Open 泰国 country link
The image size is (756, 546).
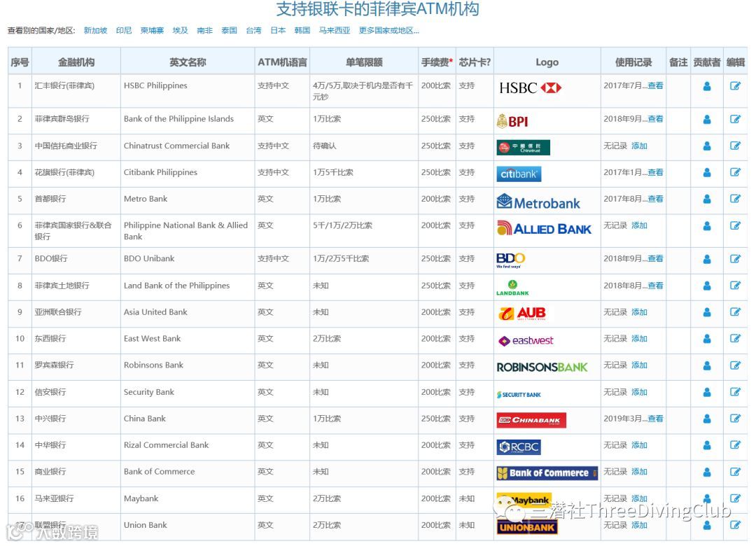tap(229, 30)
